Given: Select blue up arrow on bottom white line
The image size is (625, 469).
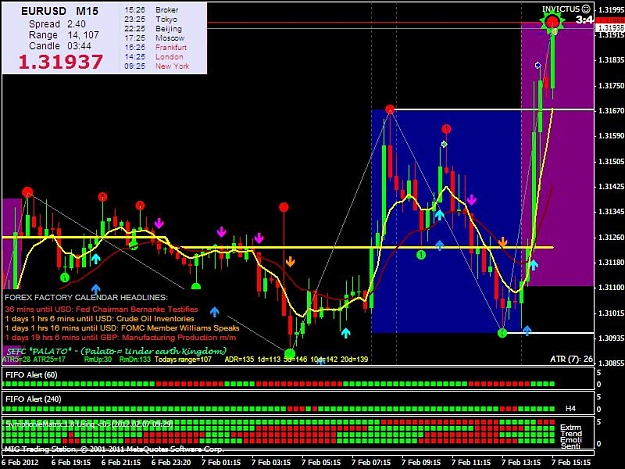Looking at the screenshot, I should tap(527, 330).
